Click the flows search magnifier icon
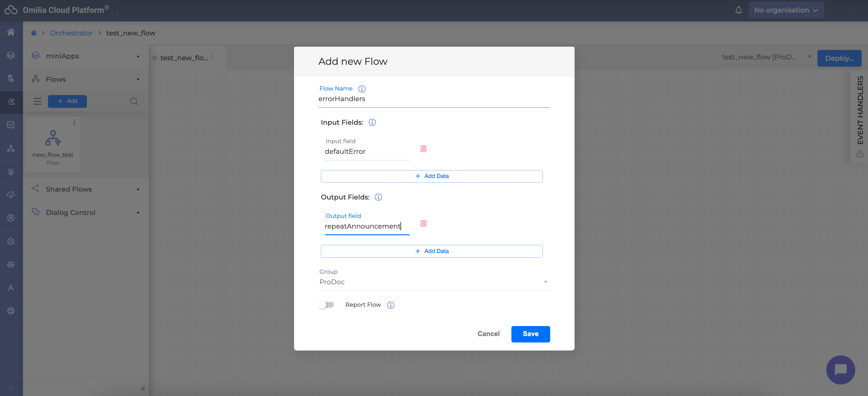 [x=134, y=101]
